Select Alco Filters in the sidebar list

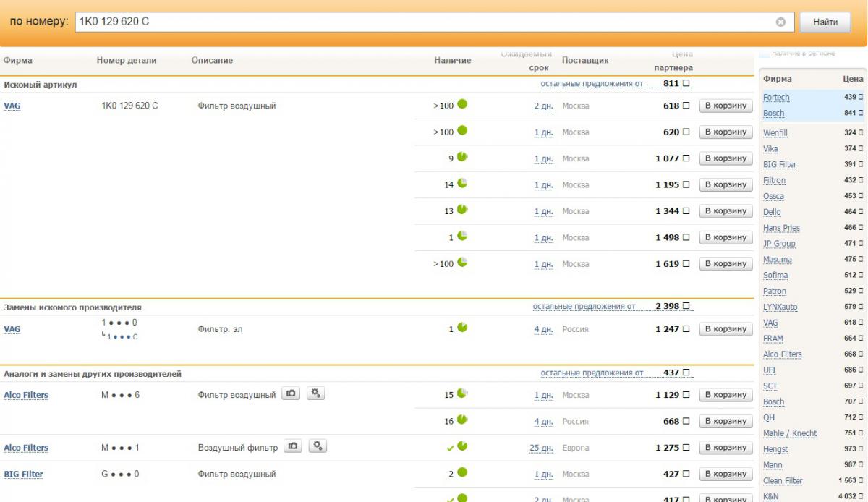click(783, 354)
